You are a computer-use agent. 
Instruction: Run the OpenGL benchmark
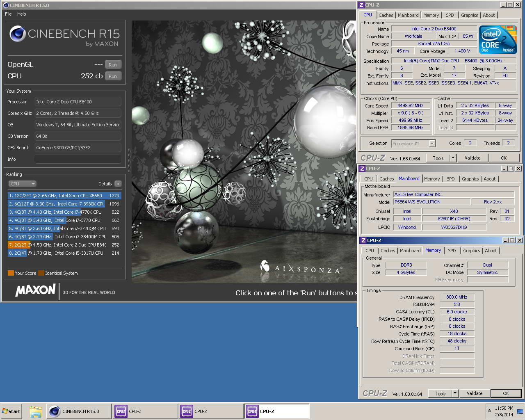tap(113, 65)
